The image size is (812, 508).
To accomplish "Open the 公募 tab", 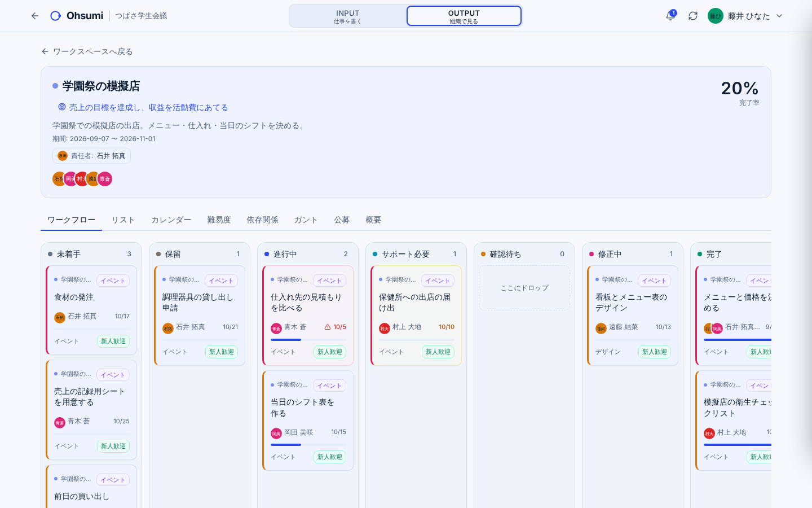I will click(x=342, y=220).
